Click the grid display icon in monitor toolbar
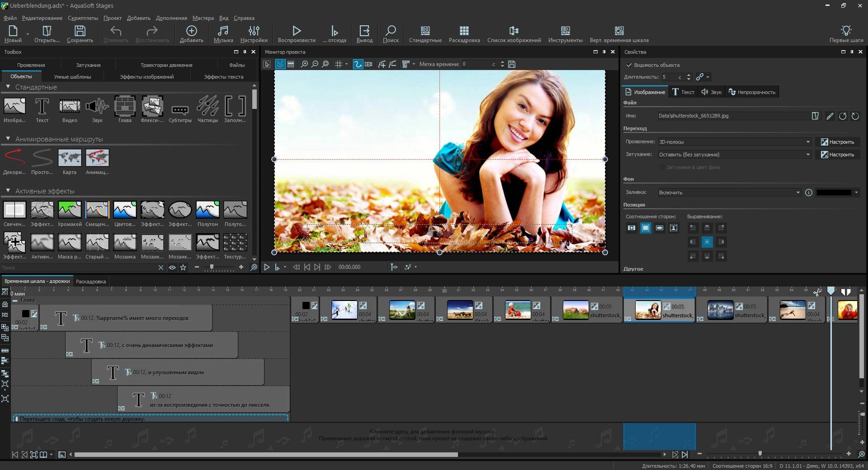The height and width of the screenshot is (470, 868). click(339, 64)
